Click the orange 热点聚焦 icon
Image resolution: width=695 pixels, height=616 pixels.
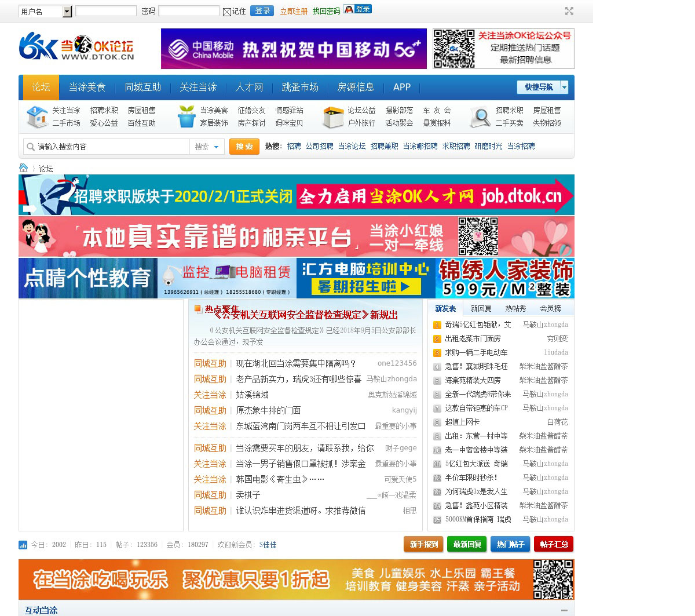tap(198, 309)
